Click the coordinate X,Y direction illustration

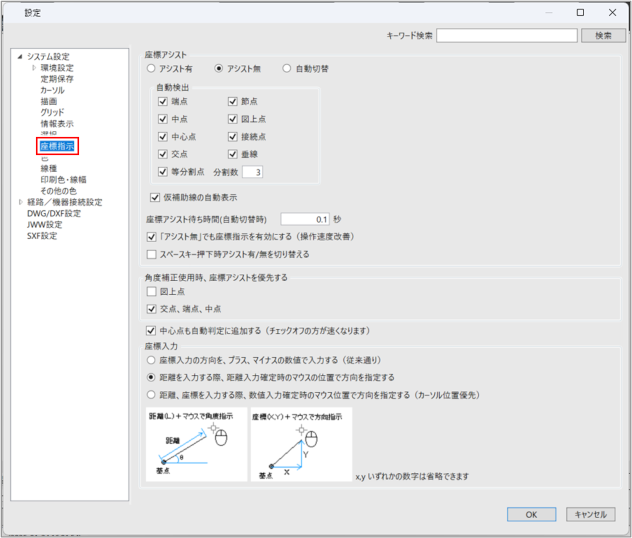pos(301,444)
